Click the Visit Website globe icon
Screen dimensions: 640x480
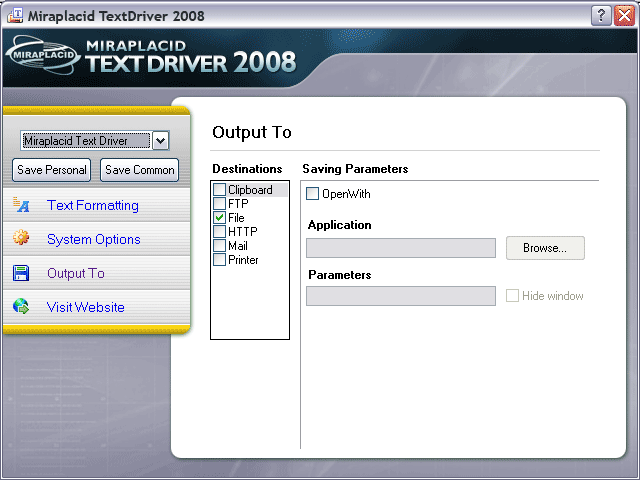tap(21, 306)
